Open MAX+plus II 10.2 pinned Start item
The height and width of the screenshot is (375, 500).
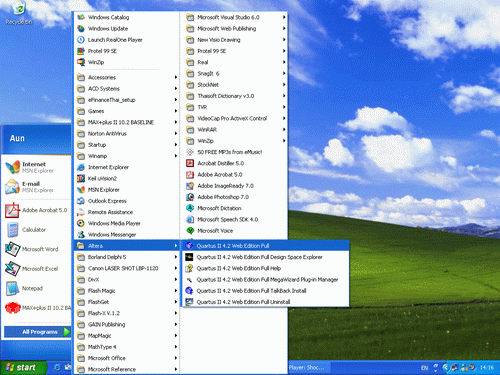(x=37, y=308)
